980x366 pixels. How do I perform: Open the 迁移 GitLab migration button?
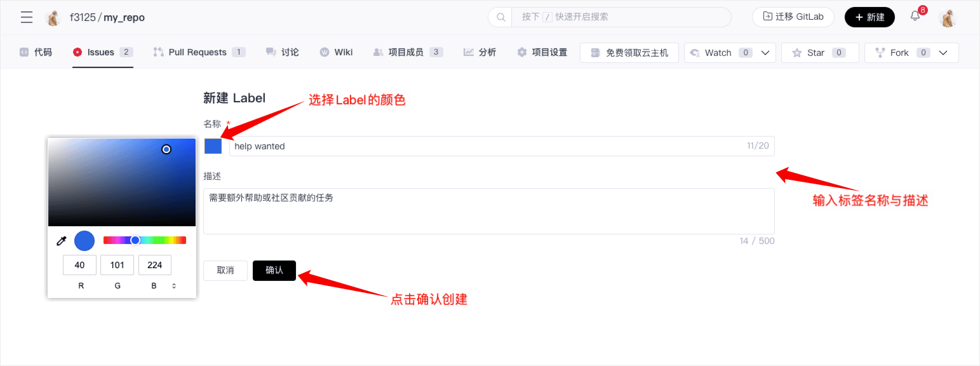tap(793, 17)
